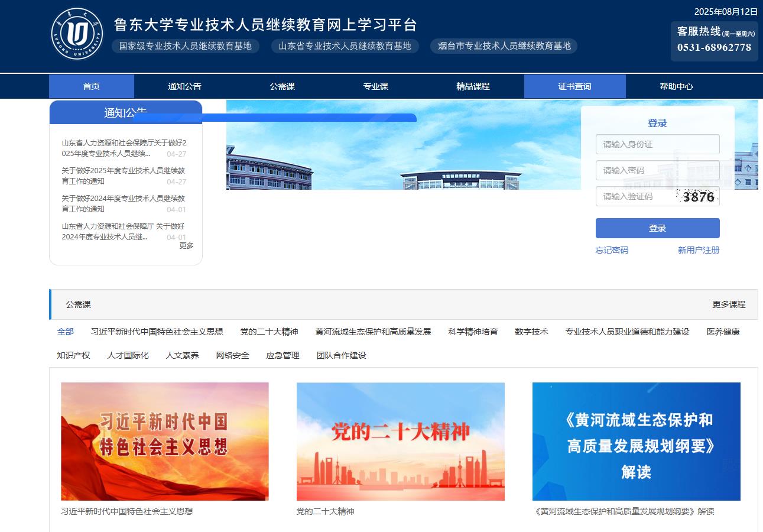Viewport: 763px width, 532px height.
Task: Open the 新用户注册 link
Action: click(x=699, y=250)
